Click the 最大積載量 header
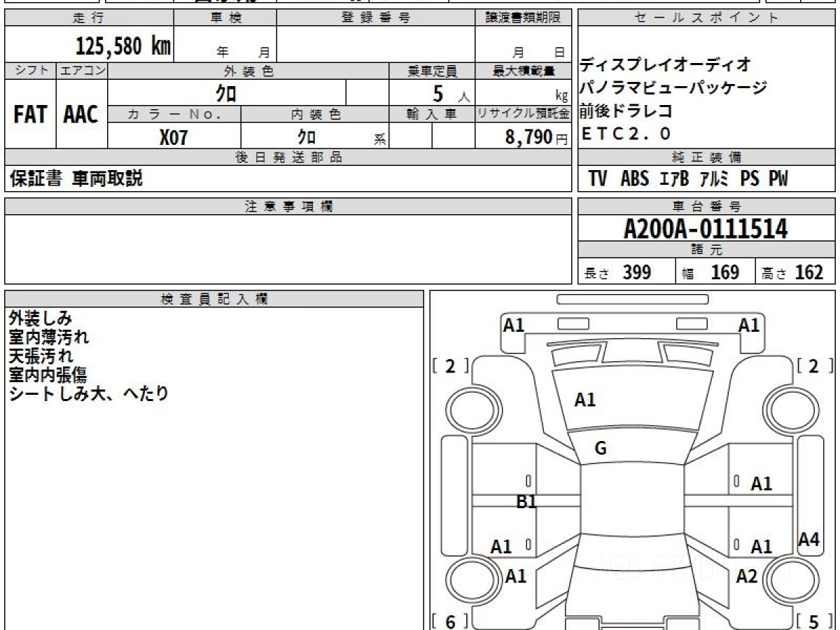Image resolution: width=840 pixels, height=630 pixels. pyautogui.click(x=524, y=71)
